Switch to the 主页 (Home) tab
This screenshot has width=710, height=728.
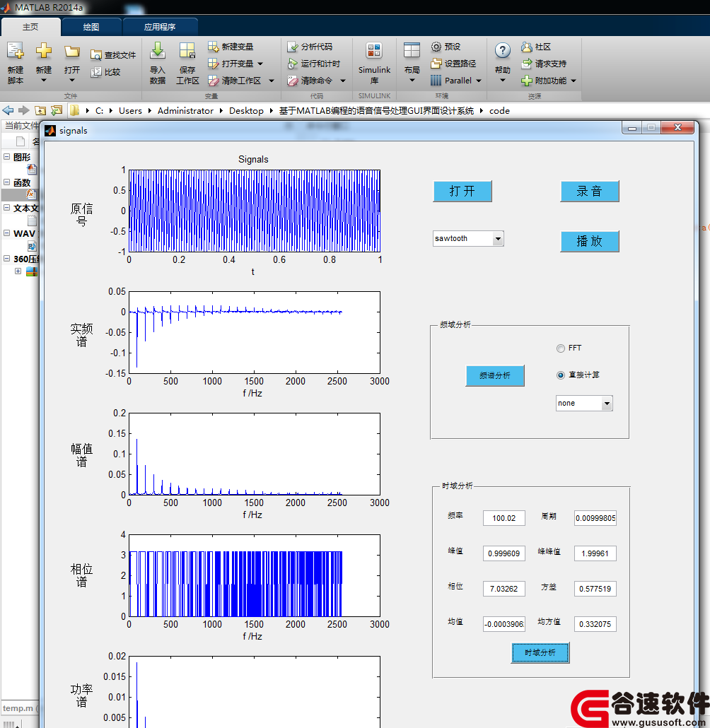(x=30, y=27)
